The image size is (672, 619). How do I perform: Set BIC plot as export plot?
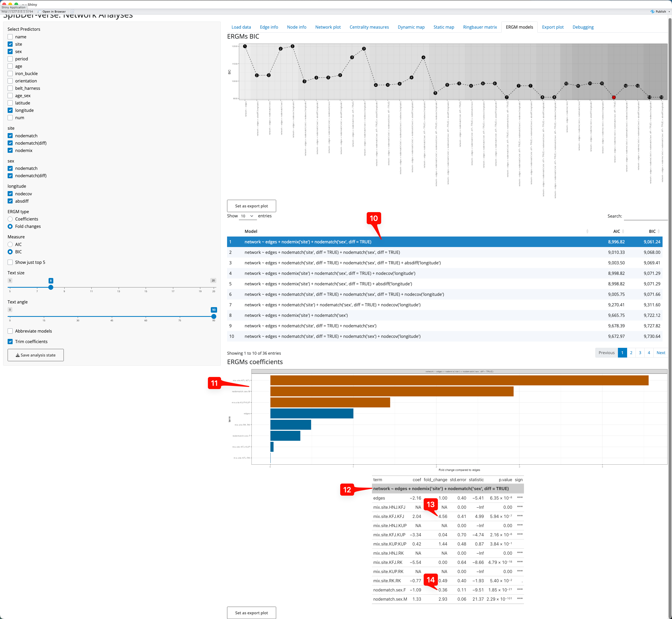251,206
